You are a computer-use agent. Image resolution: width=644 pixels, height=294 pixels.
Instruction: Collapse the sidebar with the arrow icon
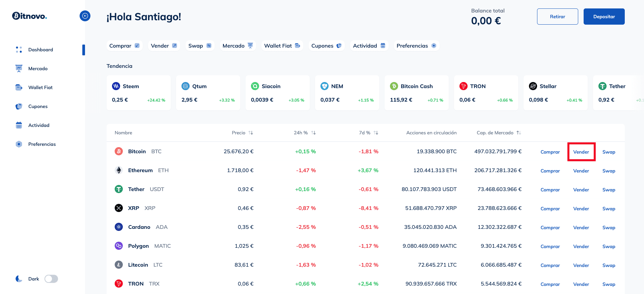pyautogui.click(x=85, y=16)
